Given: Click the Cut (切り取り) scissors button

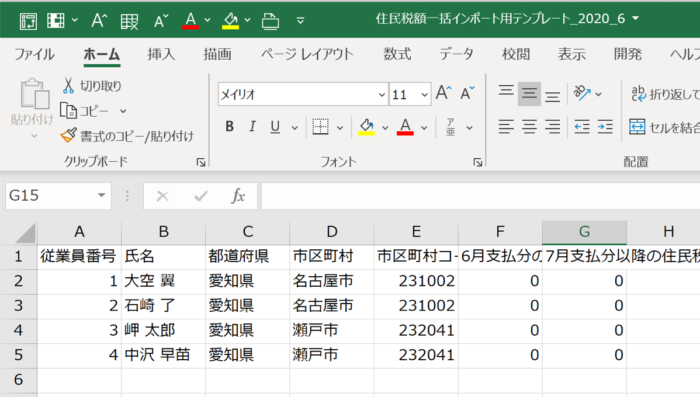Looking at the screenshot, I should tap(92, 86).
